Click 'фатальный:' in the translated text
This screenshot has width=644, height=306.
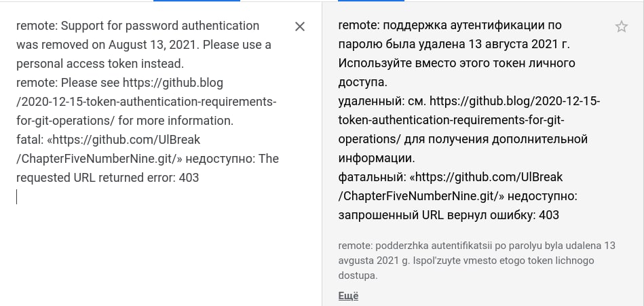[372, 178]
